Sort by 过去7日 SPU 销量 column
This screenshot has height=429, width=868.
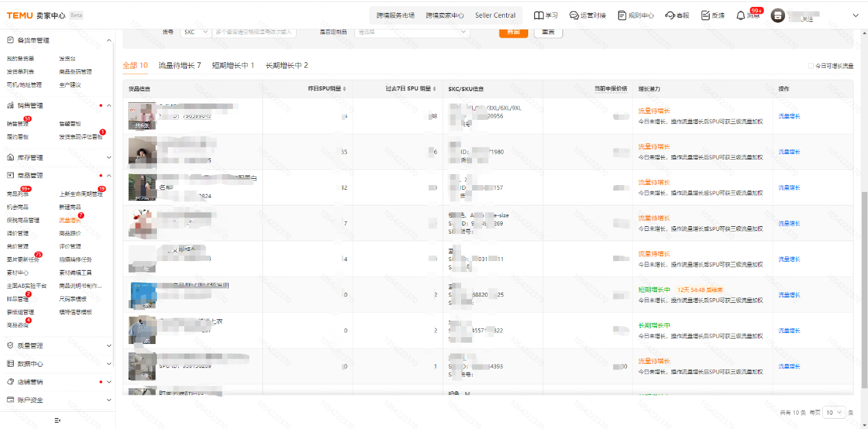(435, 89)
